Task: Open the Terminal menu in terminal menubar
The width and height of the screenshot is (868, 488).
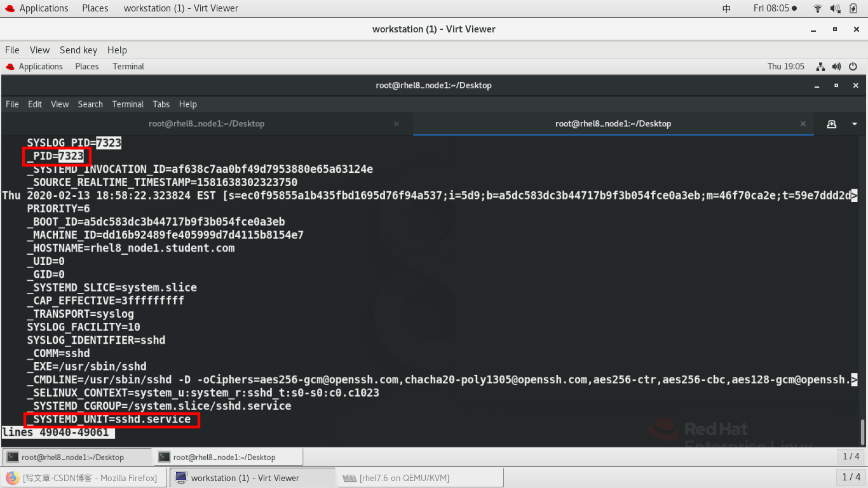Action: pyautogui.click(x=128, y=104)
